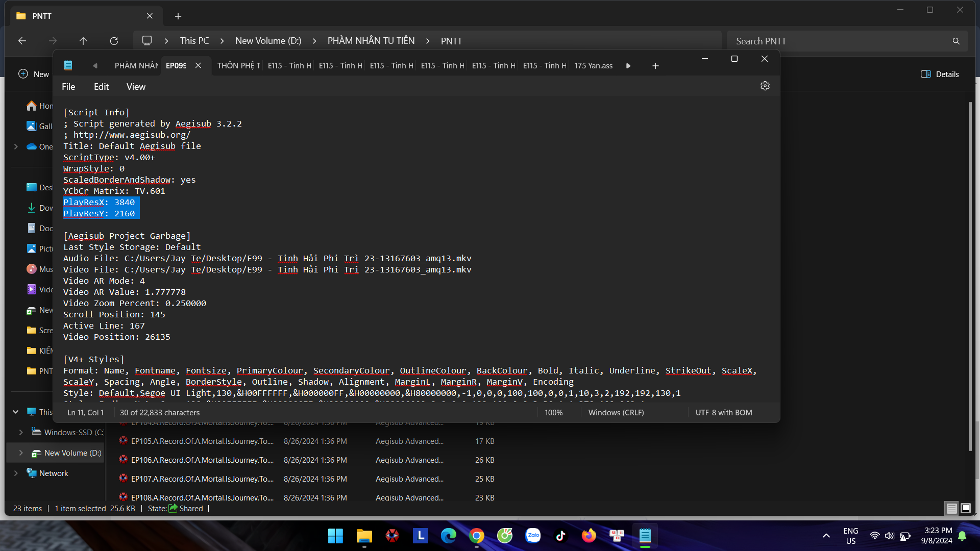980x551 pixels.
Task: Refresh the PNTT folder view
Action: pos(114,41)
